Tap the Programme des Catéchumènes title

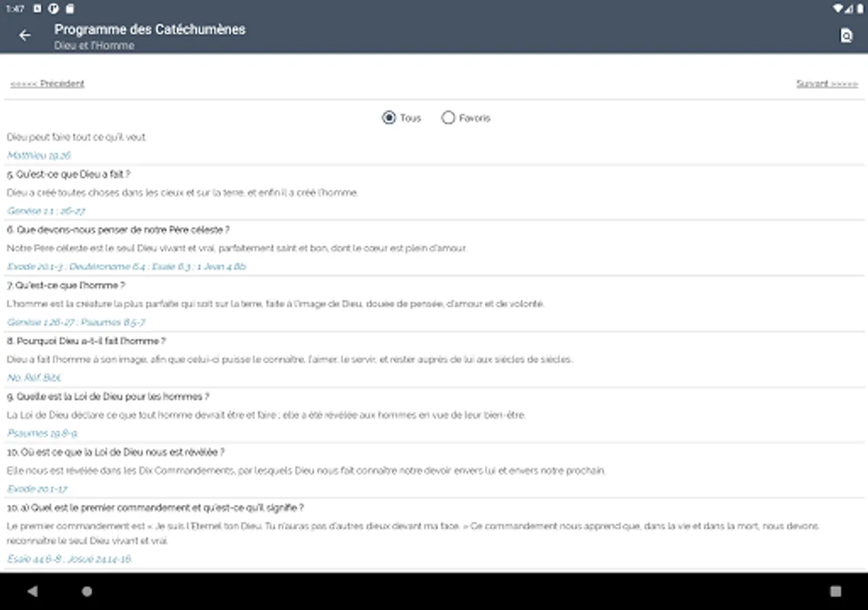pyautogui.click(x=150, y=29)
